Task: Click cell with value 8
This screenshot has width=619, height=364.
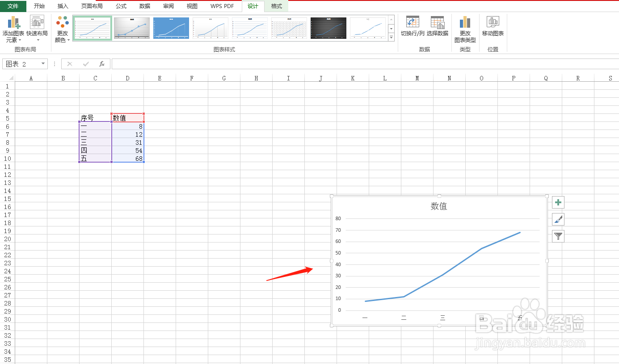Action: [x=128, y=126]
